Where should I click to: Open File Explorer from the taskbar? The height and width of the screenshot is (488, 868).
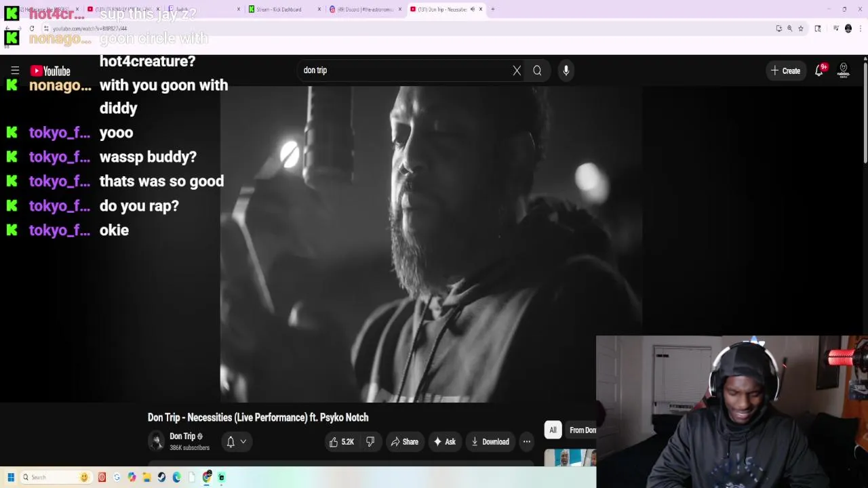(146, 477)
